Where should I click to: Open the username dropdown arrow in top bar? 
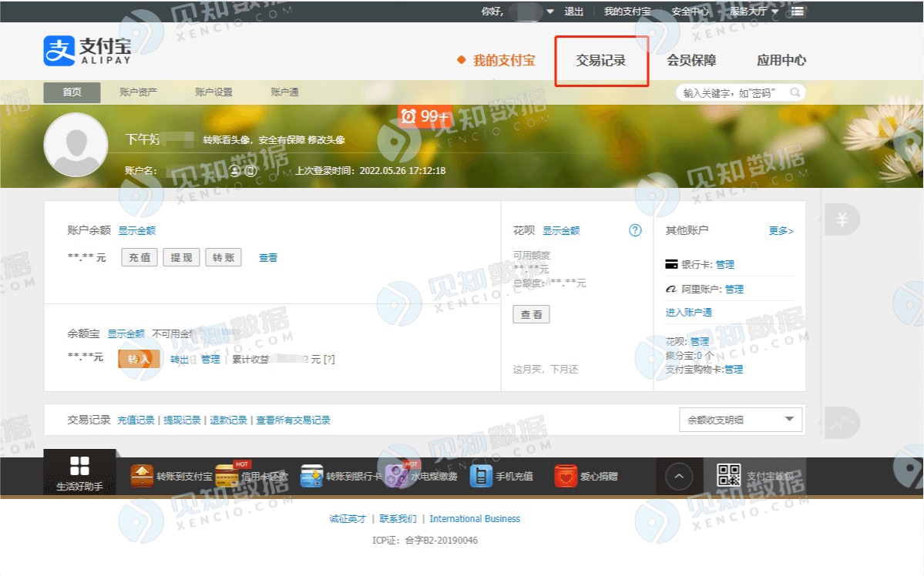550,12
